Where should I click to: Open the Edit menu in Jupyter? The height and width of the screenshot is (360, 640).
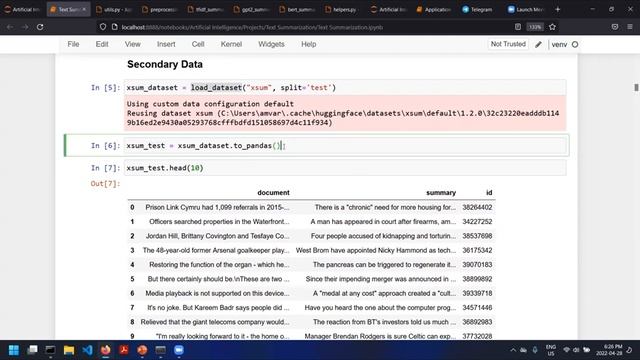[102, 44]
